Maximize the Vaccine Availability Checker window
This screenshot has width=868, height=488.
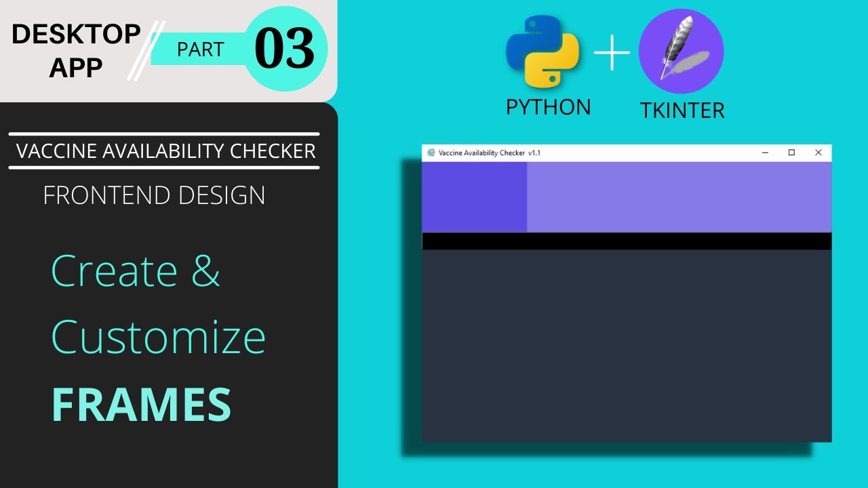pyautogui.click(x=791, y=152)
